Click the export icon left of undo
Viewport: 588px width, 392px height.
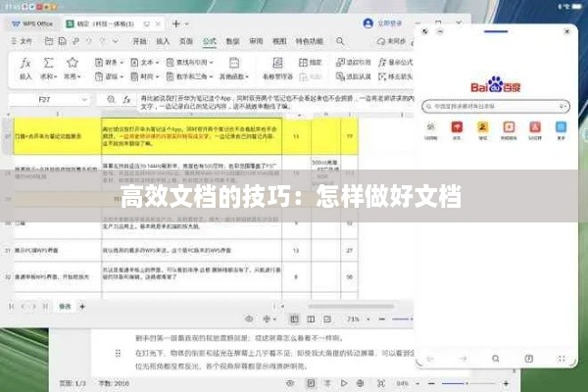pos(75,41)
